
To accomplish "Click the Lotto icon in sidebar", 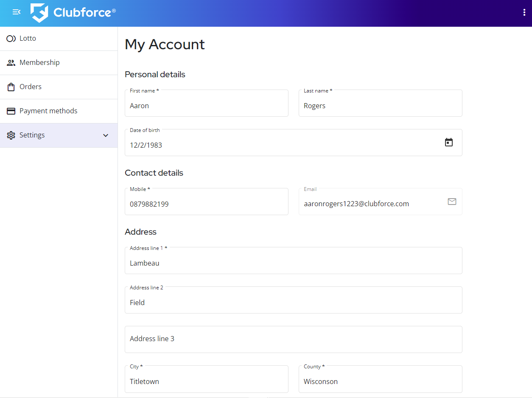I will click(x=11, y=39).
